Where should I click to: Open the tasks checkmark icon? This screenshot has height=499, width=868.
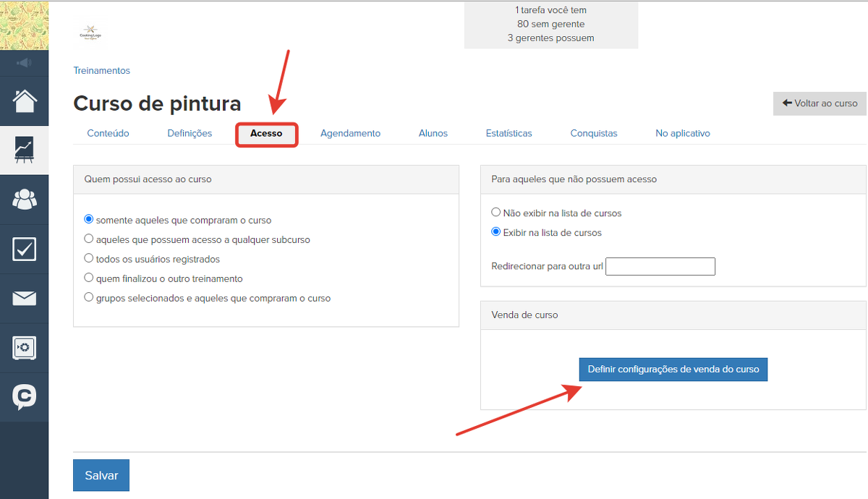(24, 249)
